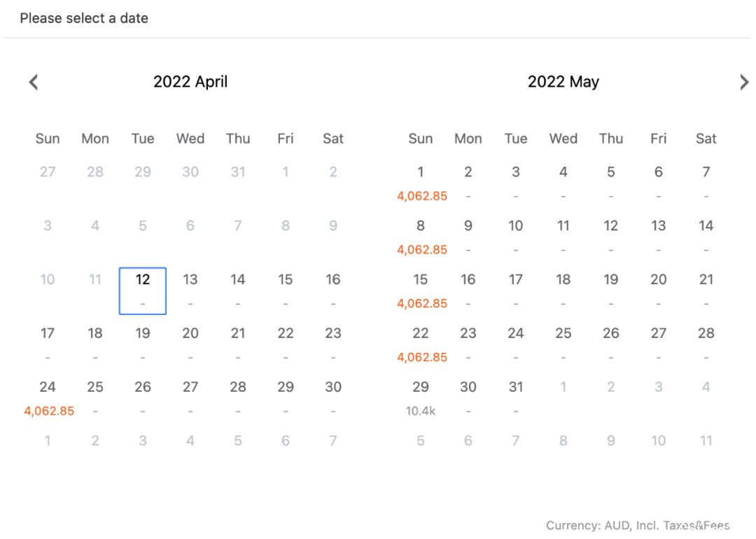Select May 8 date cell

point(421,237)
